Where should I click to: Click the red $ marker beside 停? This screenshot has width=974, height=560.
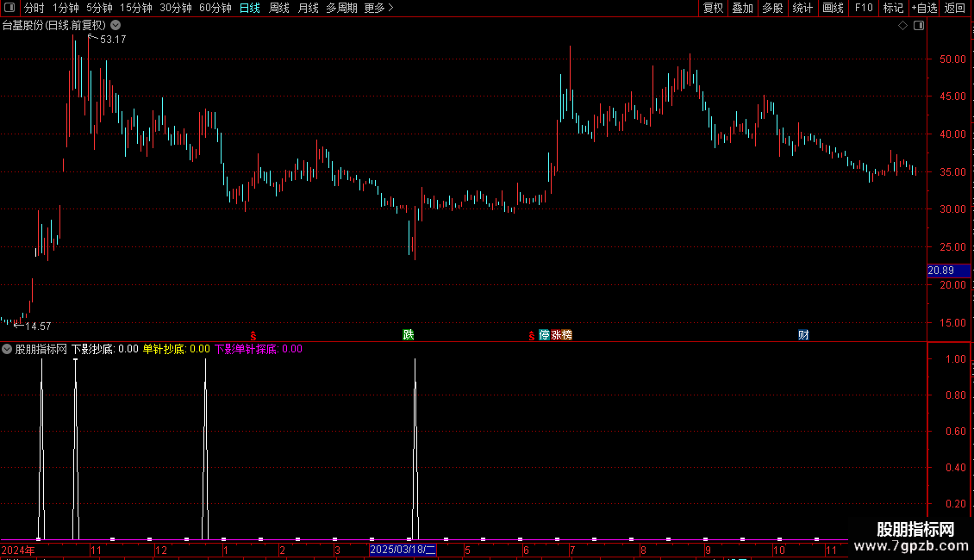pos(532,335)
